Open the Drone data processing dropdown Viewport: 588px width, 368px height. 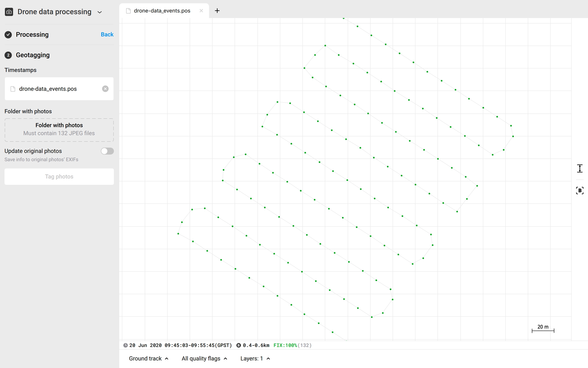pos(100,12)
